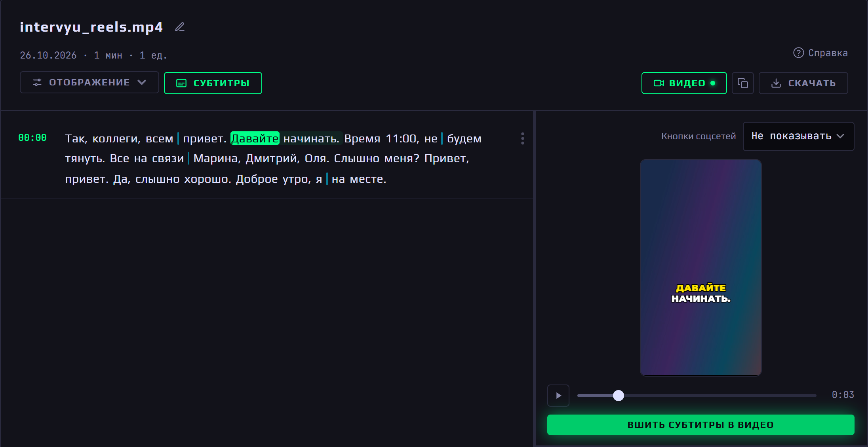This screenshot has width=868, height=447.
Task: Toggle the ВИДЕО preview button
Action: coord(684,83)
